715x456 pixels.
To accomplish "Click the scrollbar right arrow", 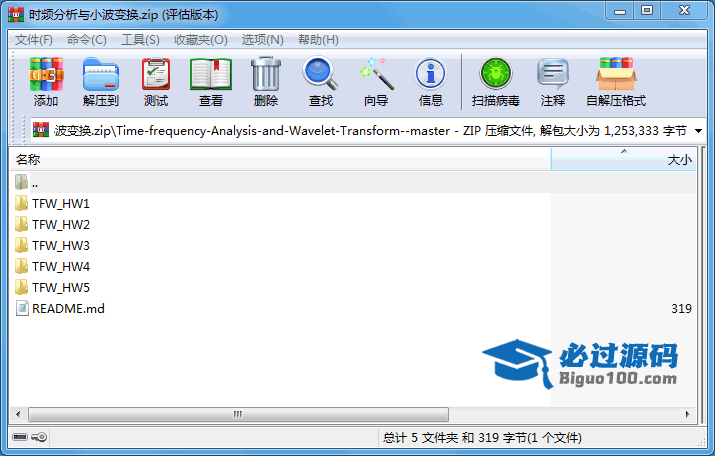I will tap(688, 415).
